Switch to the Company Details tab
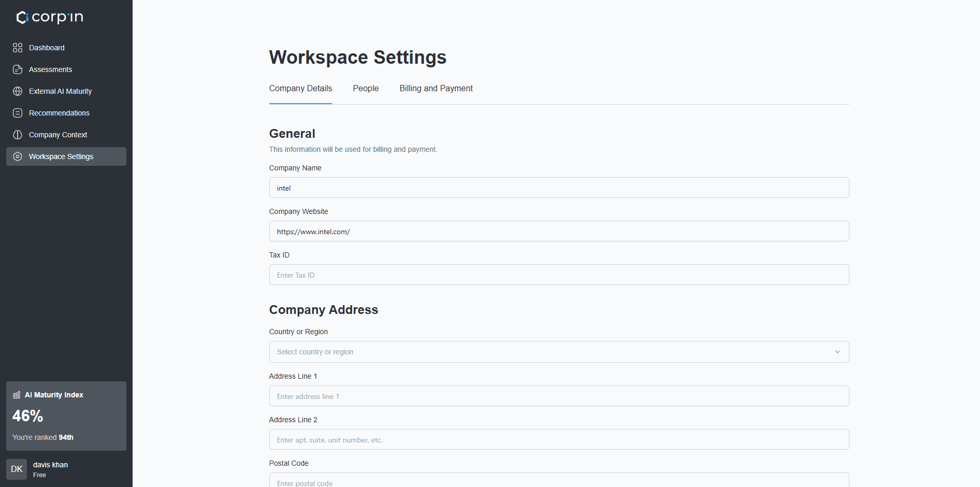The width and height of the screenshot is (980, 487). pos(300,89)
